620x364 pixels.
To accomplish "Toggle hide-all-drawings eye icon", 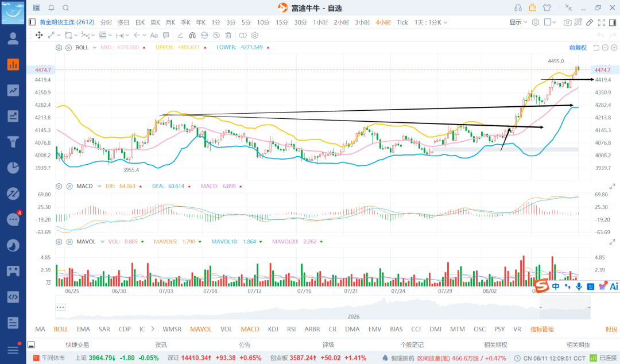I will click(x=216, y=35).
